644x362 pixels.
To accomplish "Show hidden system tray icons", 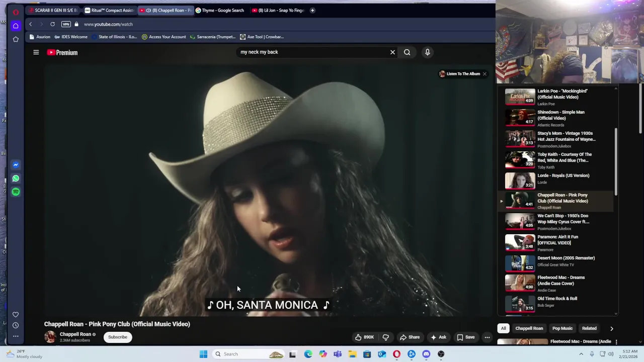I will click(581, 354).
